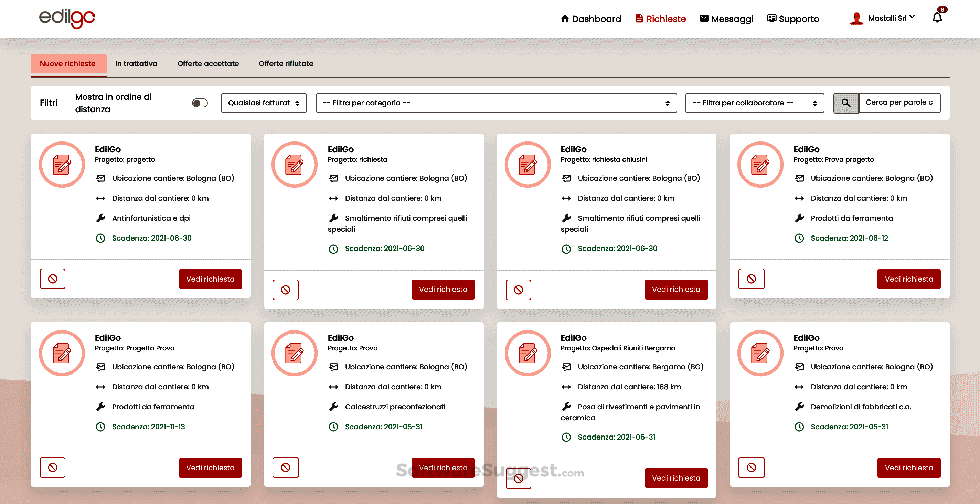Switch to the 'Offerte accettate' tab
The height and width of the screenshot is (504, 980).
(x=208, y=64)
